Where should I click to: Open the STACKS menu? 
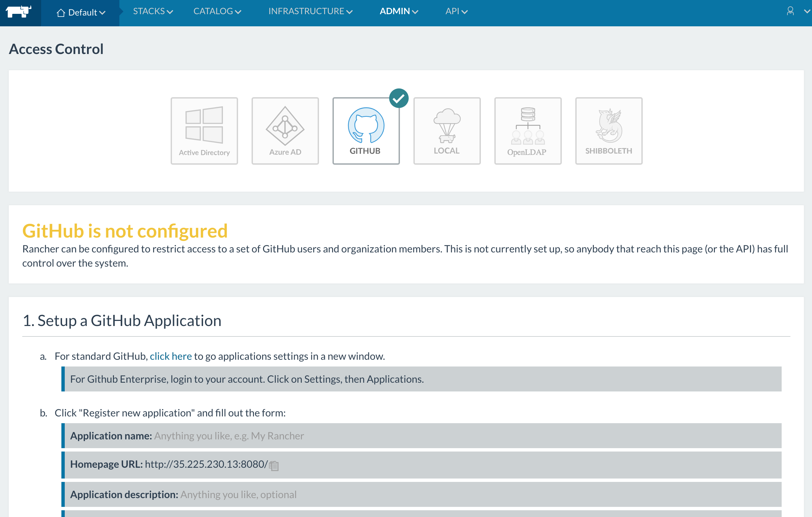click(153, 11)
